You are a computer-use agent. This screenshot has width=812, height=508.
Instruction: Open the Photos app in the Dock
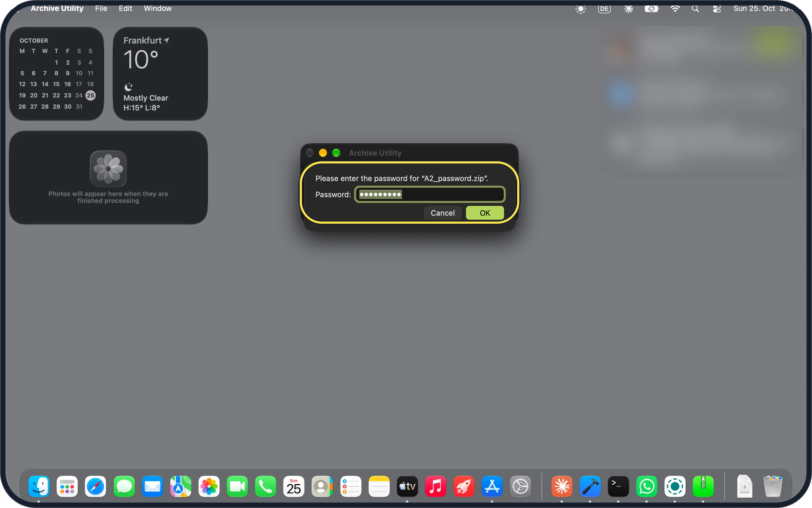209,486
